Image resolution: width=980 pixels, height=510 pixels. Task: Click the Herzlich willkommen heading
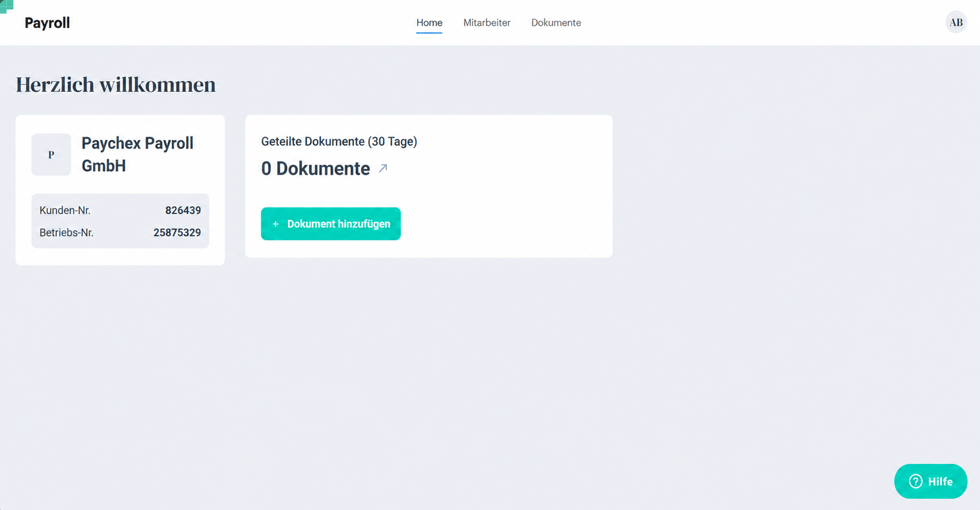point(116,85)
